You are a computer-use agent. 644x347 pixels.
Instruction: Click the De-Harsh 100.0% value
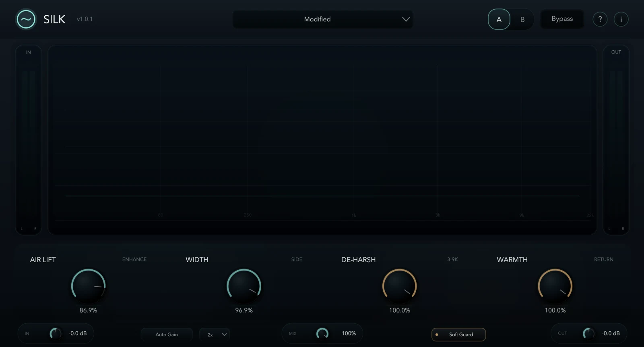point(399,310)
